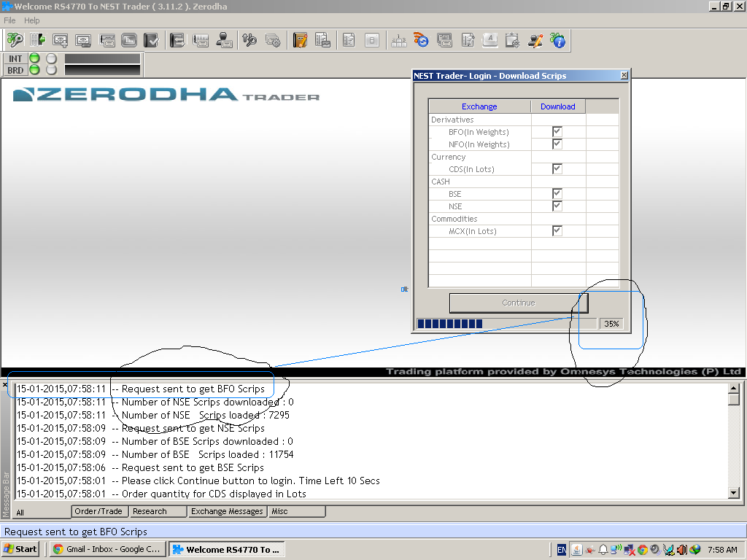Image resolution: width=747 pixels, height=560 pixels.
Task: Click the bell notification tray icon
Action: click(603, 550)
